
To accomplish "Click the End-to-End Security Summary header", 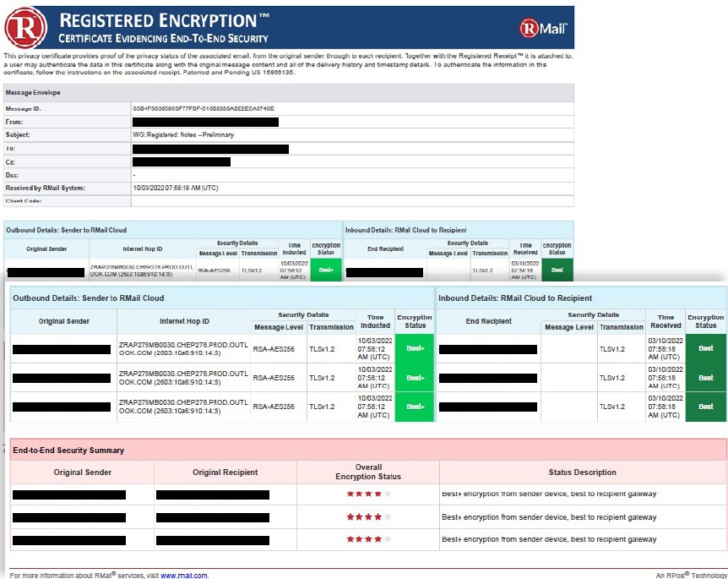I will click(68, 451).
